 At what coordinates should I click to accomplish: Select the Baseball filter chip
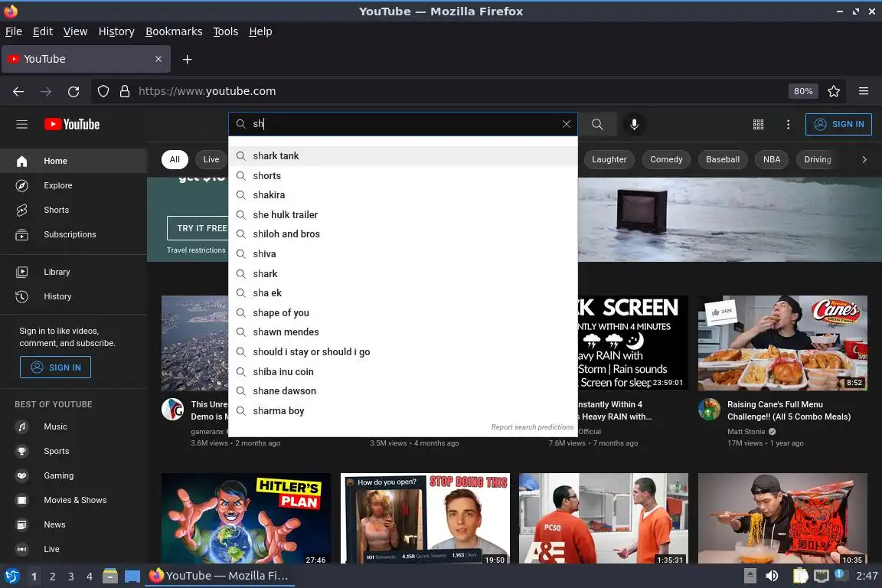coord(723,159)
